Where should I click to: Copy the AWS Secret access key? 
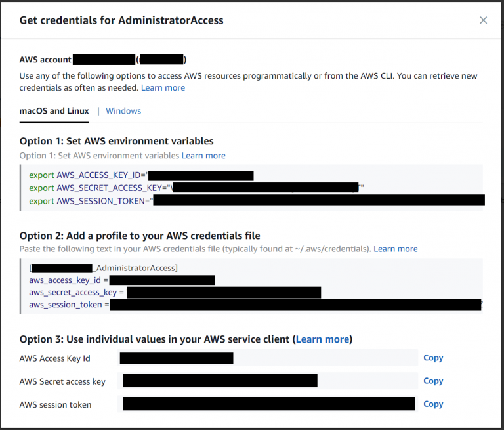point(433,381)
